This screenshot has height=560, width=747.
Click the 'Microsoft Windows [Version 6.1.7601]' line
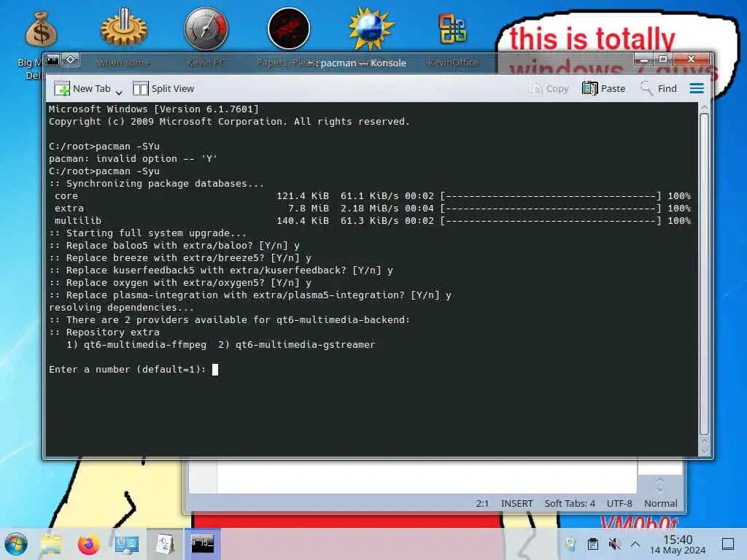coord(153,109)
